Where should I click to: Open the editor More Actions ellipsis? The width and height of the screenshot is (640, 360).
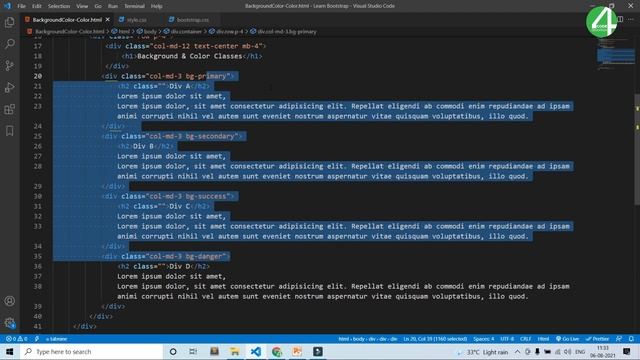coord(631,19)
